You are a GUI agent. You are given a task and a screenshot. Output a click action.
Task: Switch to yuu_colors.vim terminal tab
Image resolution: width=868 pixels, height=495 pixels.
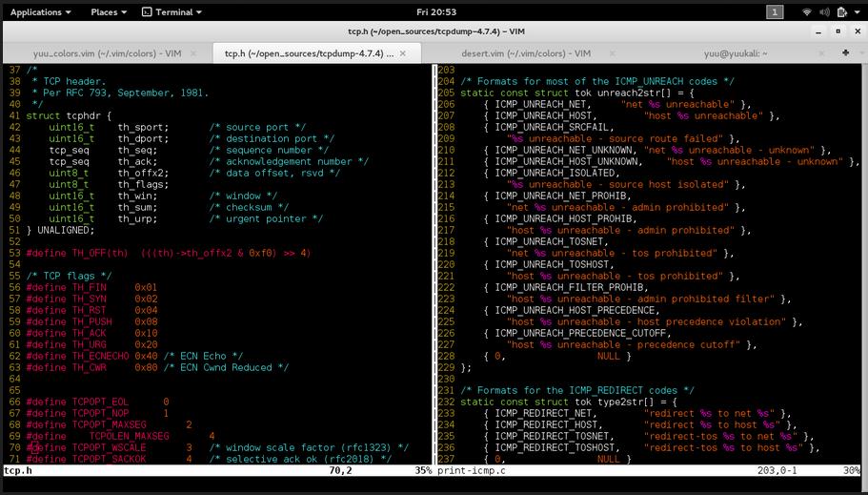click(x=107, y=53)
